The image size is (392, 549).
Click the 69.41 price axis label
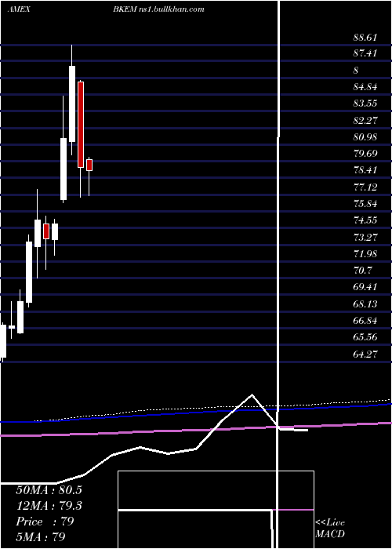[365, 287]
